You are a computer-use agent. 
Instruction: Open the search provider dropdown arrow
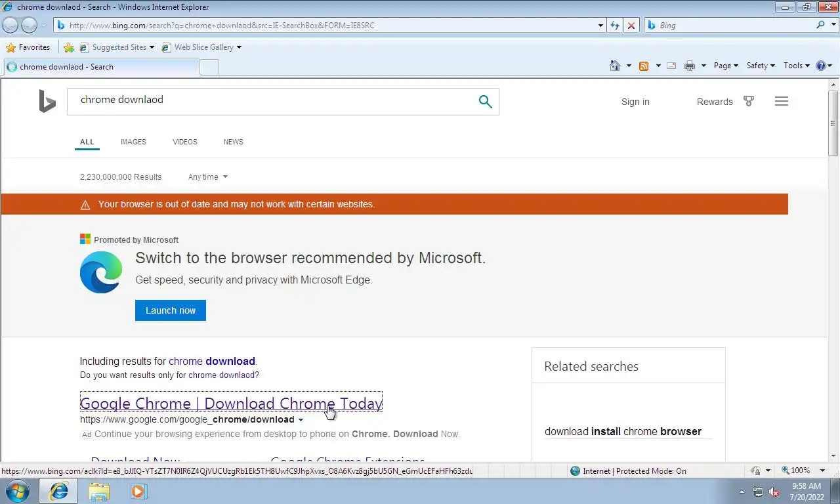(x=833, y=26)
